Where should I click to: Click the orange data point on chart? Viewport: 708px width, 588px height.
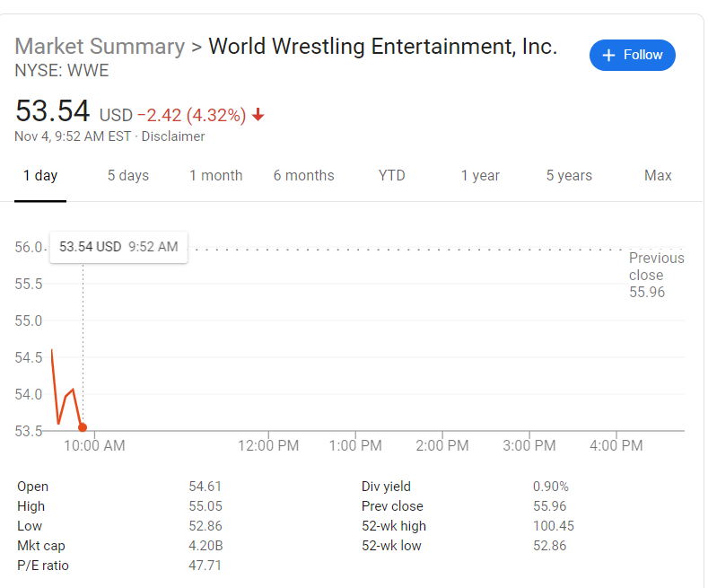coord(83,427)
